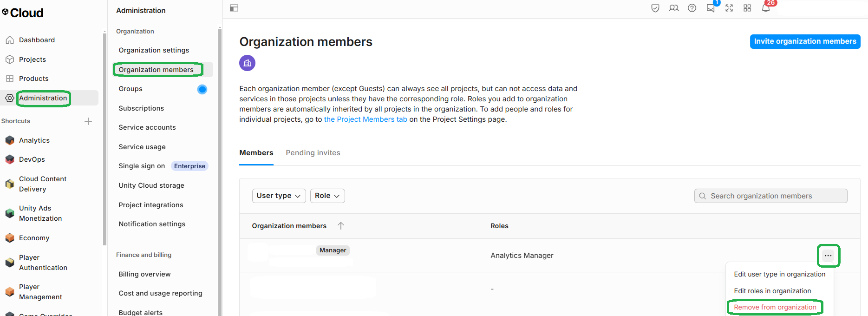Screen dimensions: 868x316
Task: Open Organization members page
Action: (x=156, y=70)
